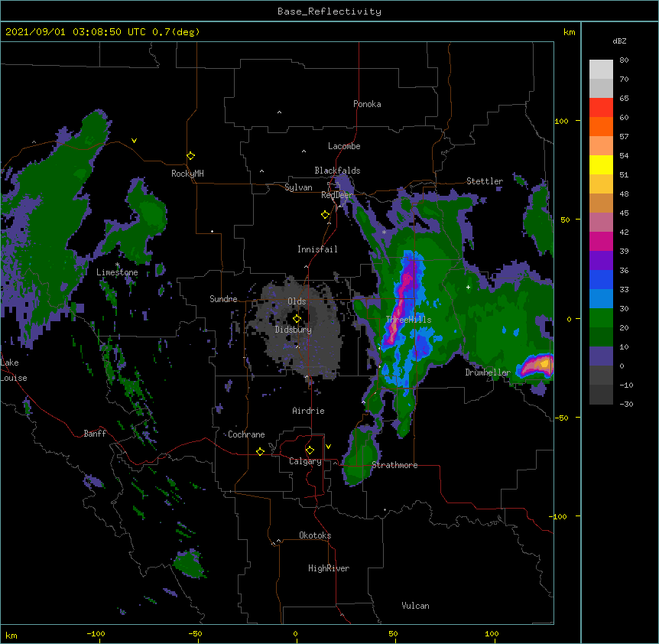659x644 pixels.
Task: Click the RockyMH label
Action: [187, 174]
